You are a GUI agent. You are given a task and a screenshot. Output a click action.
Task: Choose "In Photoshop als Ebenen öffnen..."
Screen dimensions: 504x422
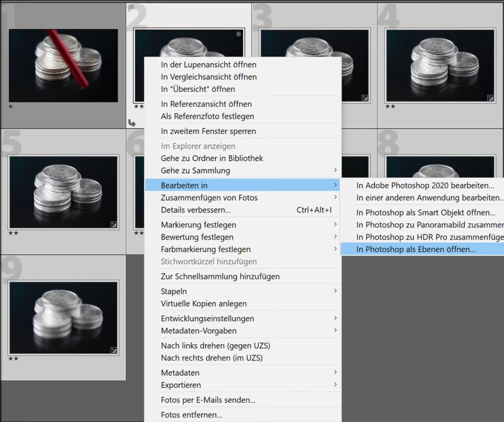click(x=416, y=249)
